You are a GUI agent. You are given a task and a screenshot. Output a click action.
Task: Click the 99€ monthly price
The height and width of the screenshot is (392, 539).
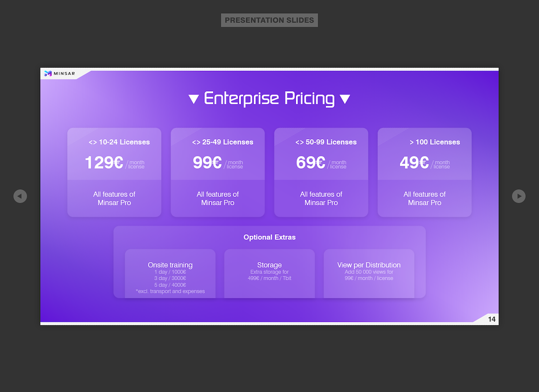[x=207, y=163]
